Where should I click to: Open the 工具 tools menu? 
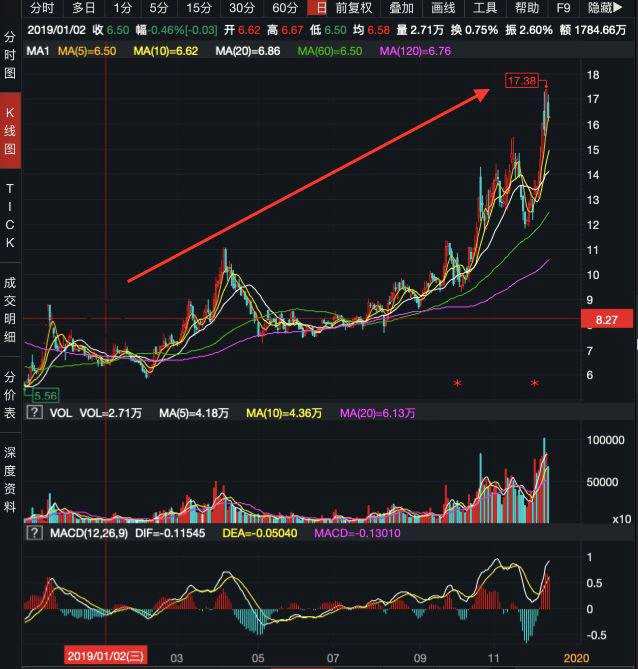[x=485, y=8]
